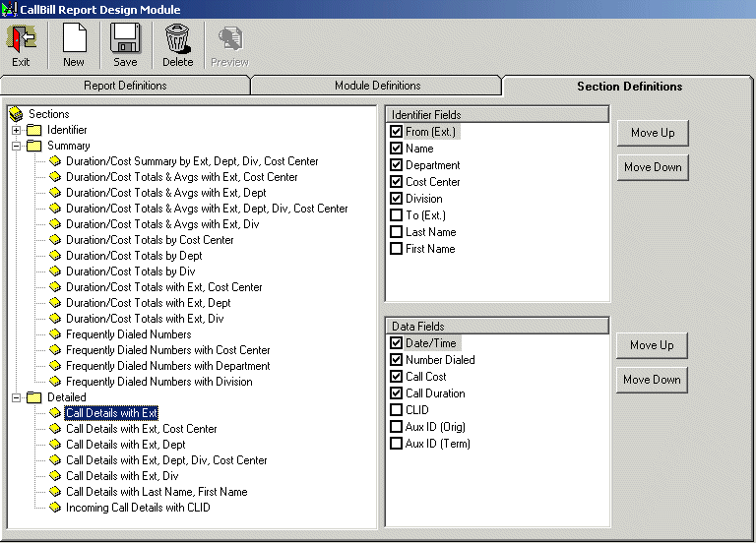The image size is (756, 543).
Task: Click Move Up for Identifier Fields
Action: (x=653, y=133)
